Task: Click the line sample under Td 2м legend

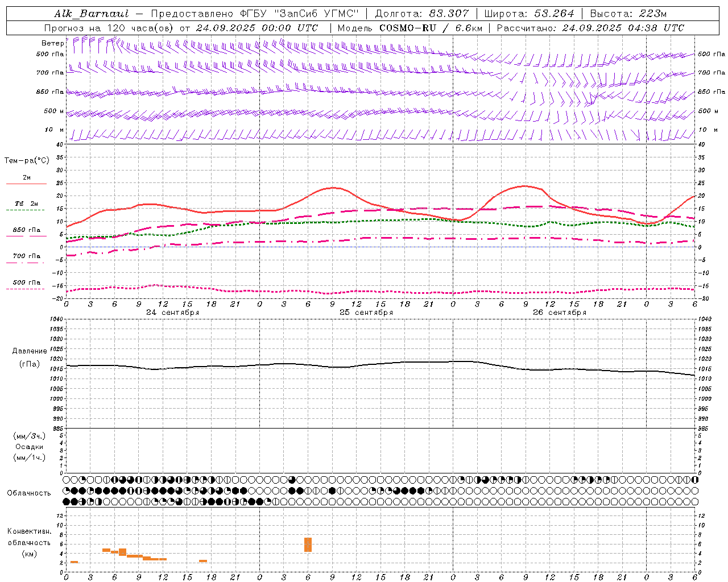Action: 25,210
